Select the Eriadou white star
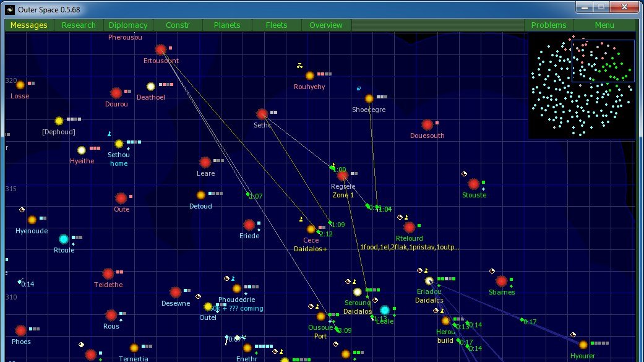Image resolution: width=644 pixels, height=362 pixels. (x=429, y=281)
